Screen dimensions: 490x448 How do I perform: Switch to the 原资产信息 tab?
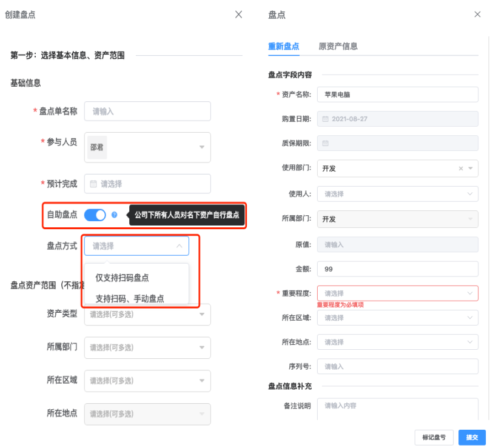tap(338, 46)
